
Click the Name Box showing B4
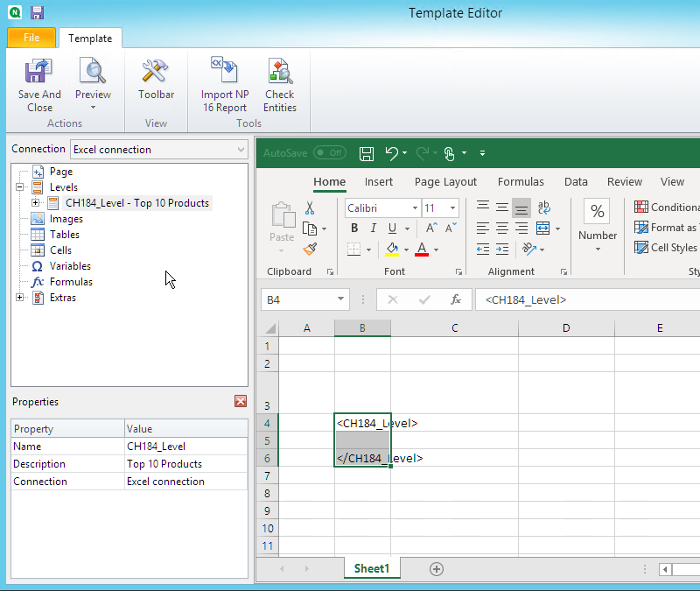point(297,299)
